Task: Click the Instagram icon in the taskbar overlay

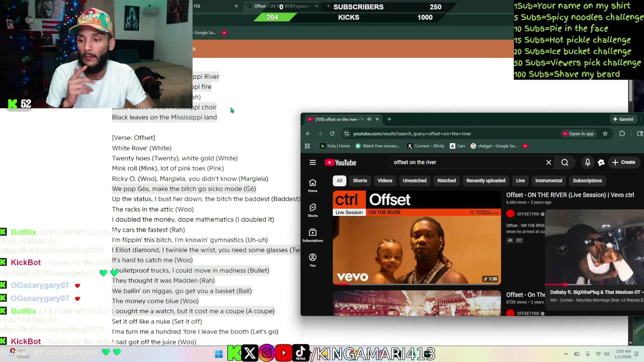Action: pyautogui.click(x=267, y=353)
